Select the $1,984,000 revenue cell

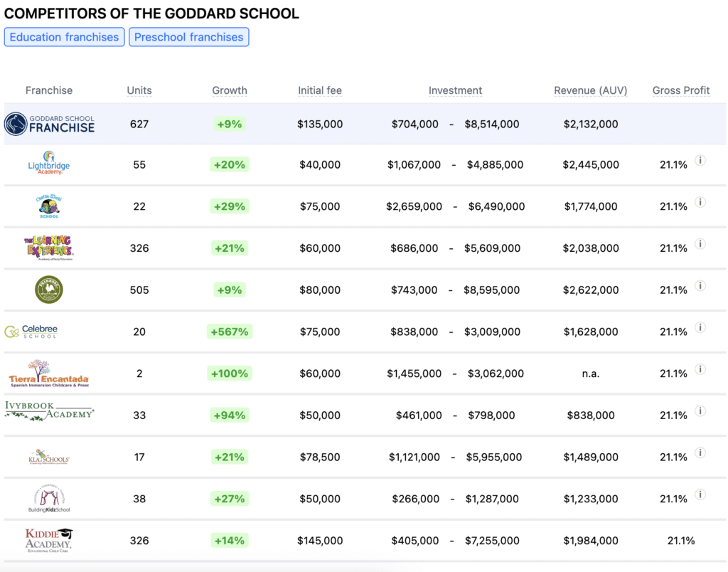click(591, 541)
